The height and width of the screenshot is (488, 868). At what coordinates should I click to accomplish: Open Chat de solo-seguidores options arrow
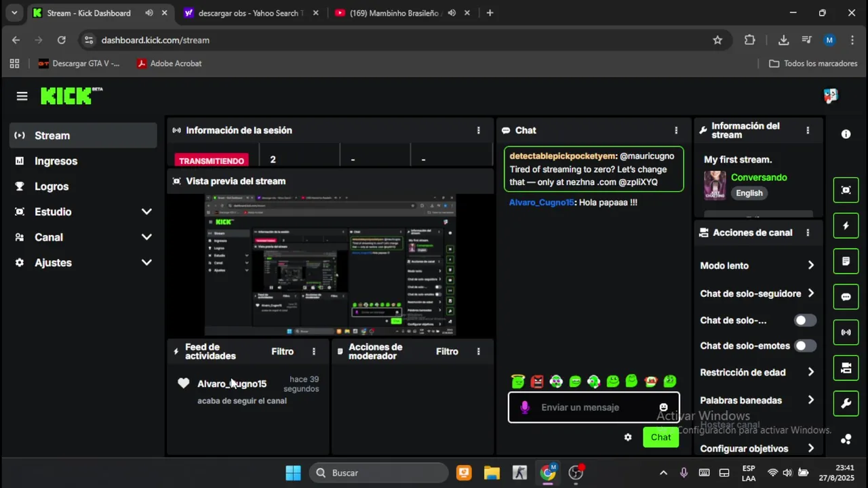(x=811, y=293)
